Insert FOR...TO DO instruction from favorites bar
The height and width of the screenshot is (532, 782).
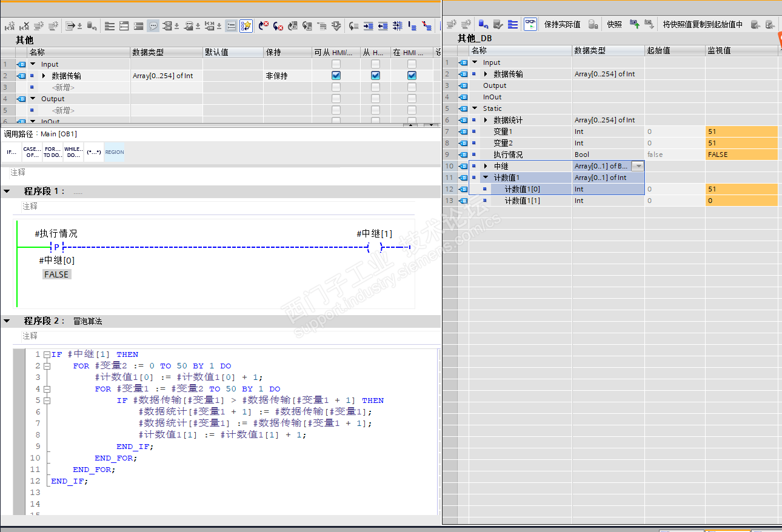coord(53,152)
